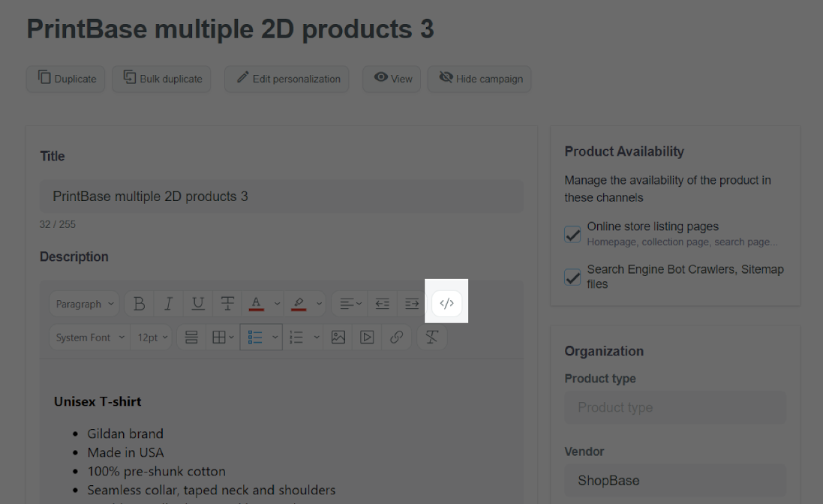The height and width of the screenshot is (504, 823).
Task: Expand the highlight color picker arrow
Action: click(x=319, y=304)
